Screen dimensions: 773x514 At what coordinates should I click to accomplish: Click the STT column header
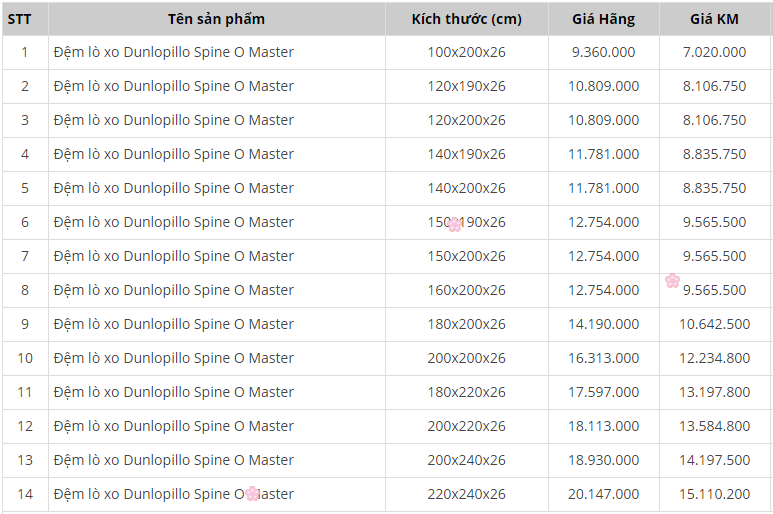[19, 19]
